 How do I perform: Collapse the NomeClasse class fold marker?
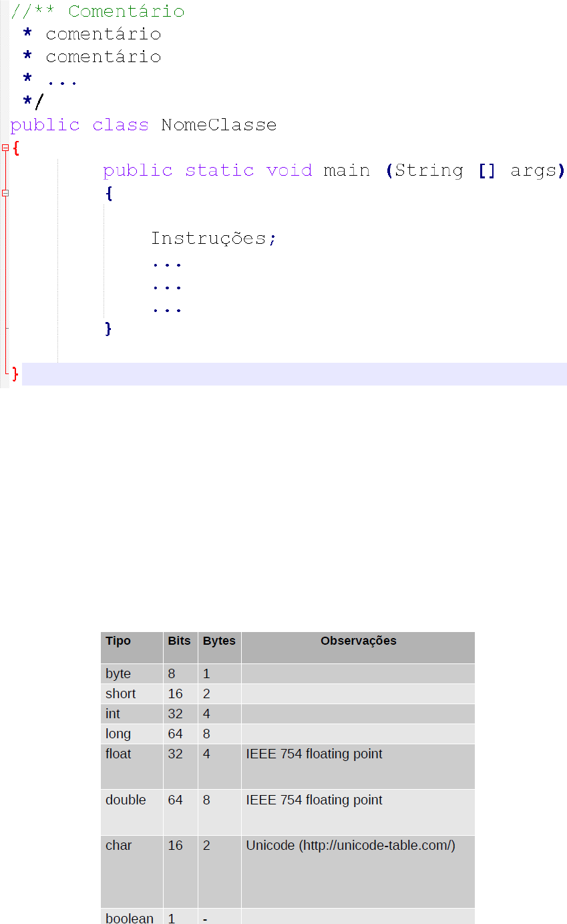[x=5, y=148]
